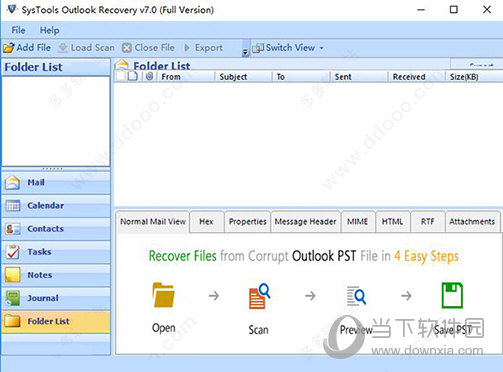Click the Load Scan text label
The image size is (503, 372).
pos(93,48)
